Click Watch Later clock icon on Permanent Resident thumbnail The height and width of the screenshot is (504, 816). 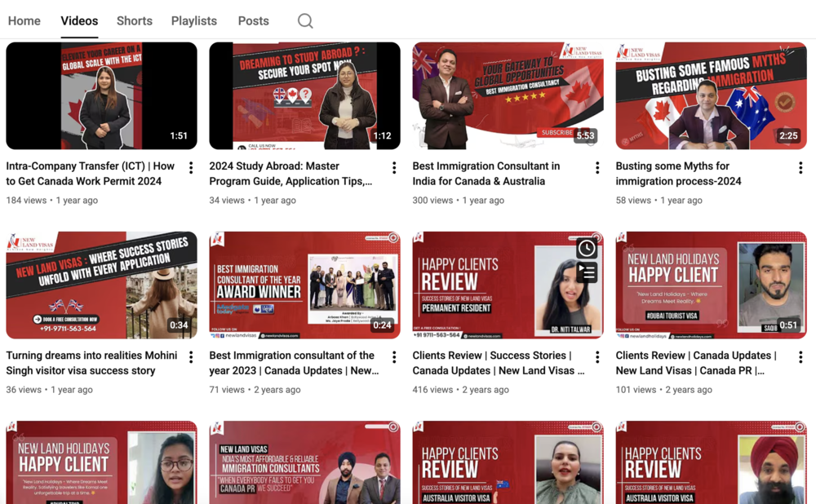pyautogui.click(x=586, y=248)
